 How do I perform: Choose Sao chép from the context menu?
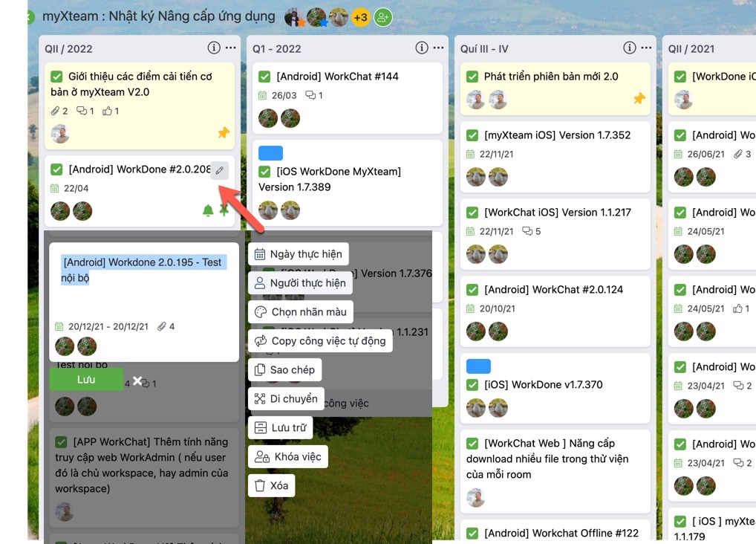point(284,370)
